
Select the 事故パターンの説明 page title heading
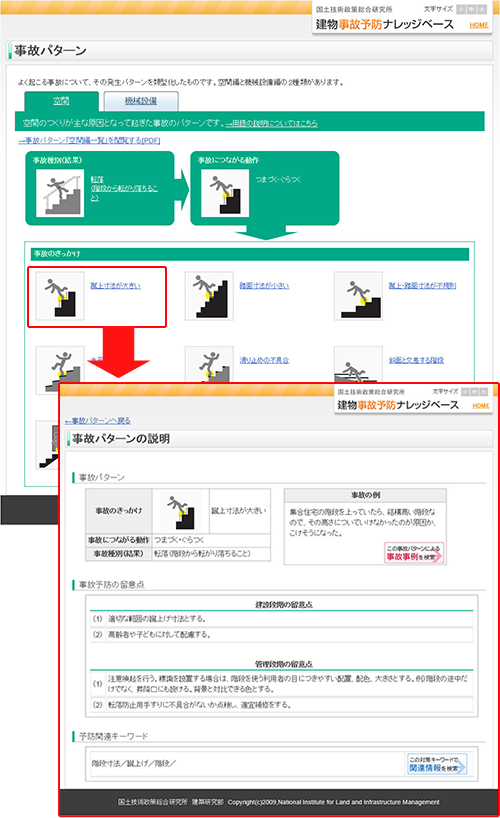(121, 439)
